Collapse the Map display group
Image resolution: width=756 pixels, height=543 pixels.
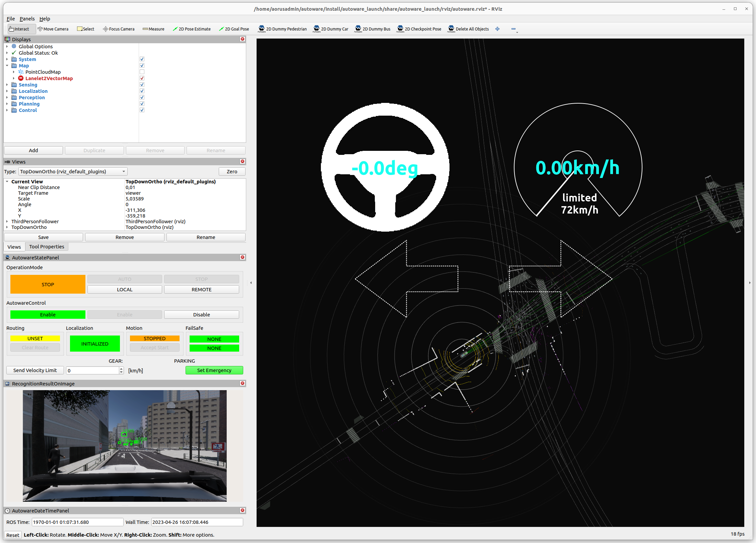click(7, 66)
